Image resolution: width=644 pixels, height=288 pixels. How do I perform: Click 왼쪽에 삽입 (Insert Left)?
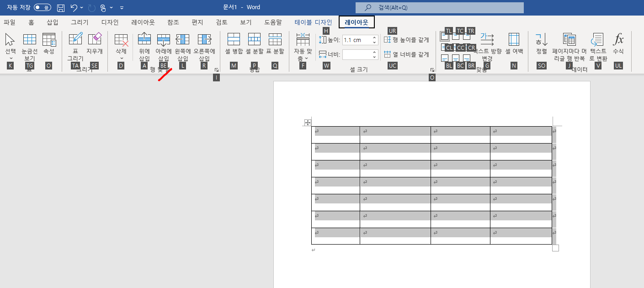click(x=183, y=48)
